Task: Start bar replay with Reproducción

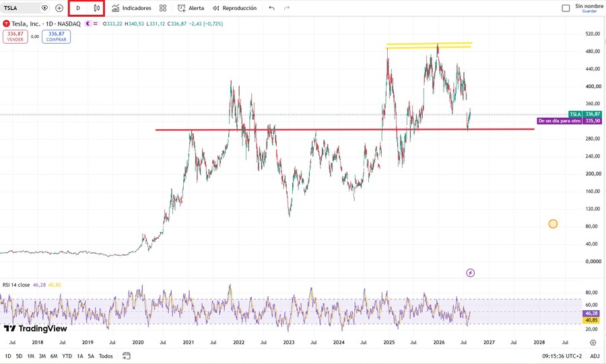Action: [234, 8]
